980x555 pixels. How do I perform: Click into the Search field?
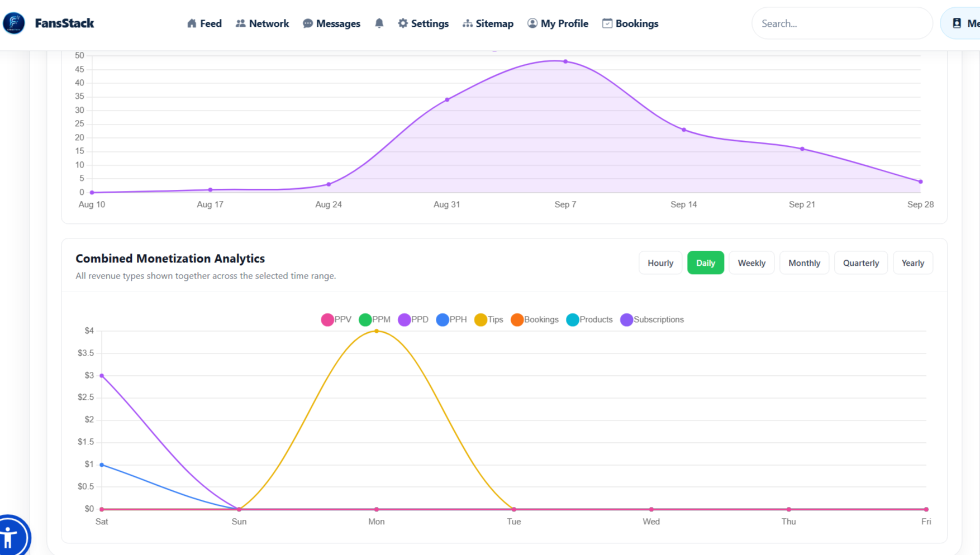point(842,23)
